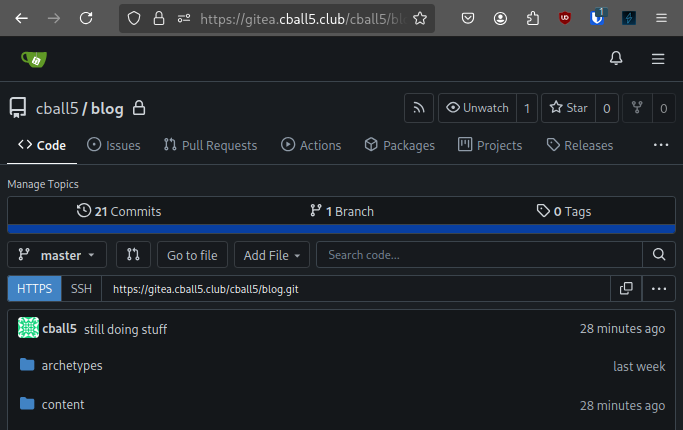This screenshot has height=430, width=683.
Task: Click the blog repository name link
Action: (x=107, y=108)
